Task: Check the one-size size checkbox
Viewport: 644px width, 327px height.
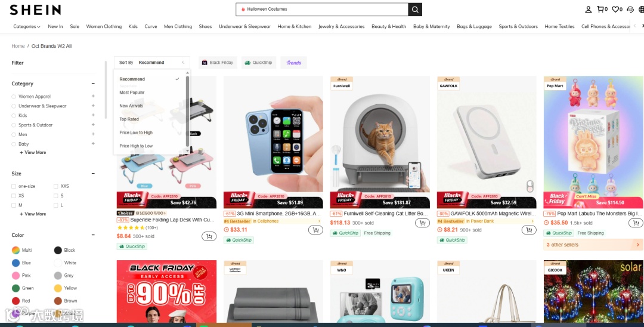Action: click(14, 186)
